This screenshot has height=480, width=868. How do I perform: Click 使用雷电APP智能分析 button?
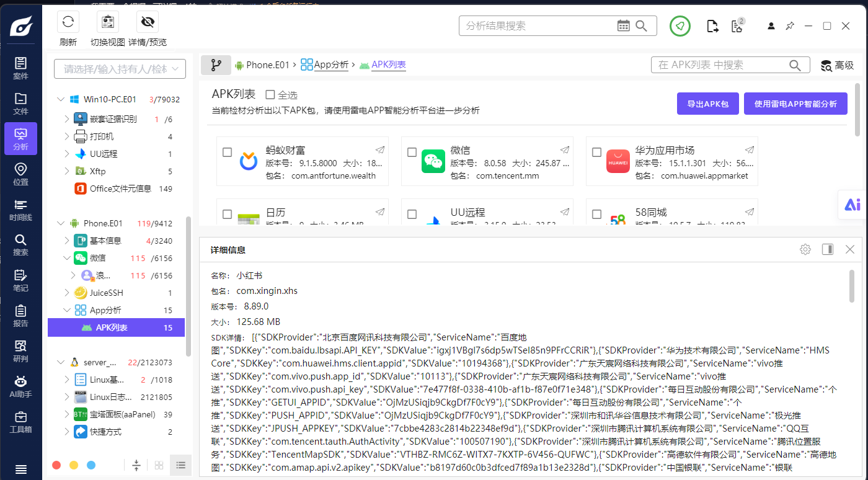(x=795, y=104)
